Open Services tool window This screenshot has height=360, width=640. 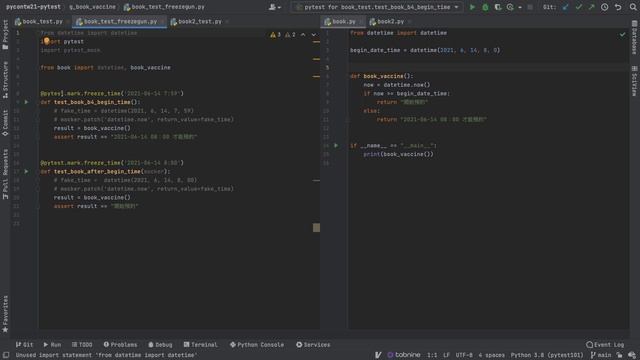click(x=313, y=345)
